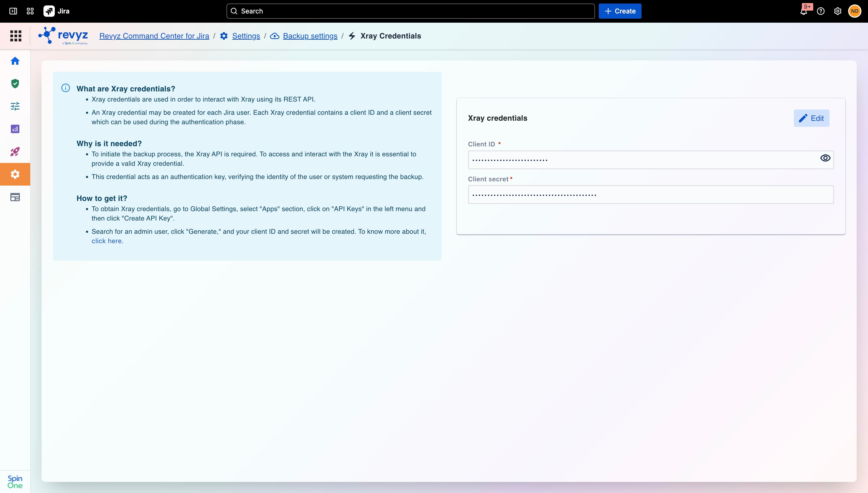
Task: Open the Jira help menu
Action: (821, 11)
